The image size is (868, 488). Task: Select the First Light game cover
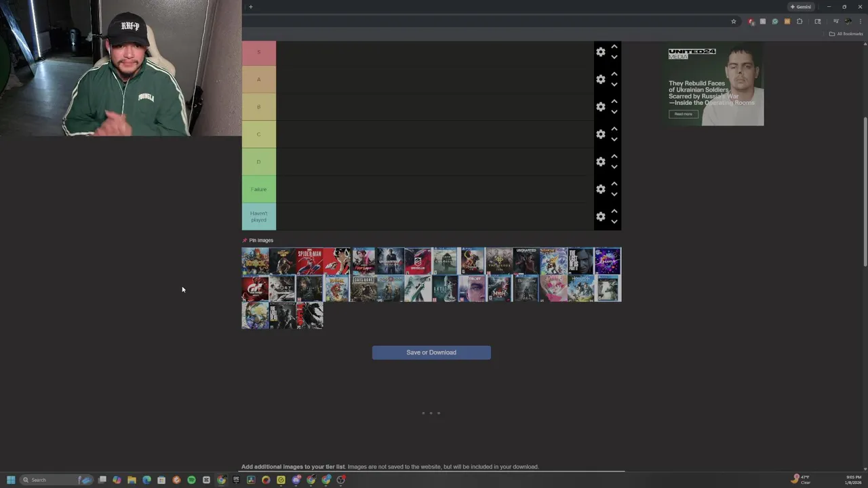tap(364, 261)
